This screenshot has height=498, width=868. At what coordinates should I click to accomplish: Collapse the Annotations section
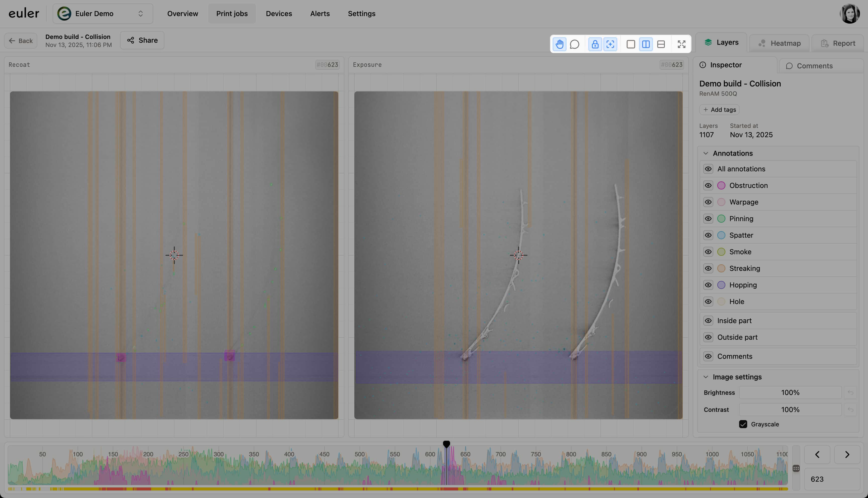click(x=706, y=153)
